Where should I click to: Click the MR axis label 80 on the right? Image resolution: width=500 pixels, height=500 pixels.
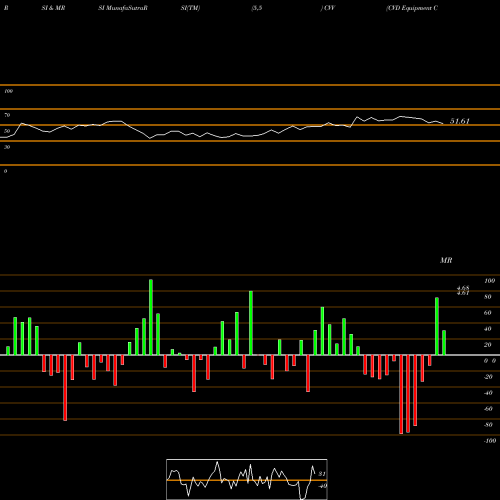488,297
